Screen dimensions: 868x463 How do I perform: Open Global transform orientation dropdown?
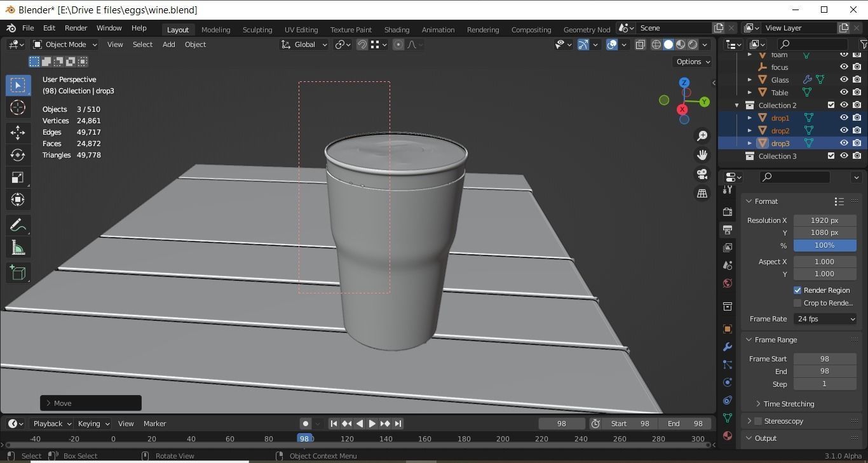point(304,44)
